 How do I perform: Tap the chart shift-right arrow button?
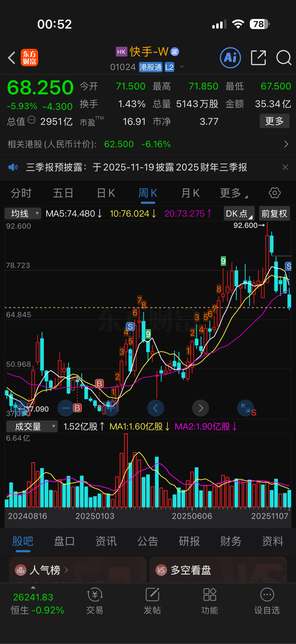pyautogui.click(x=200, y=408)
